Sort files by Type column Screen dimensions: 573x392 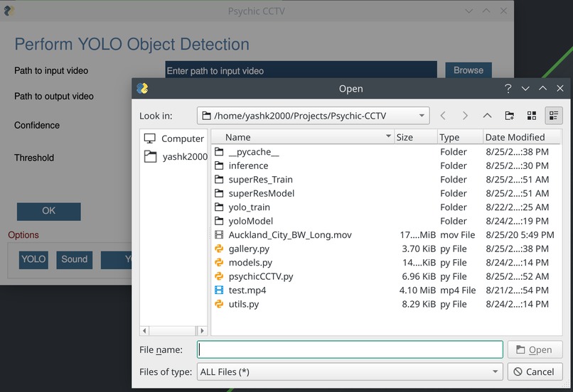pos(460,137)
